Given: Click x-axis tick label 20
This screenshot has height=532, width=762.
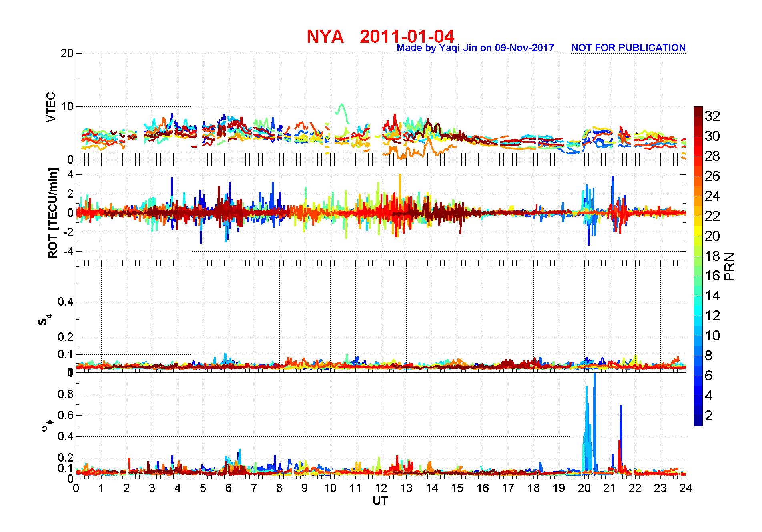Looking at the screenshot, I should click(x=584, y=488).
